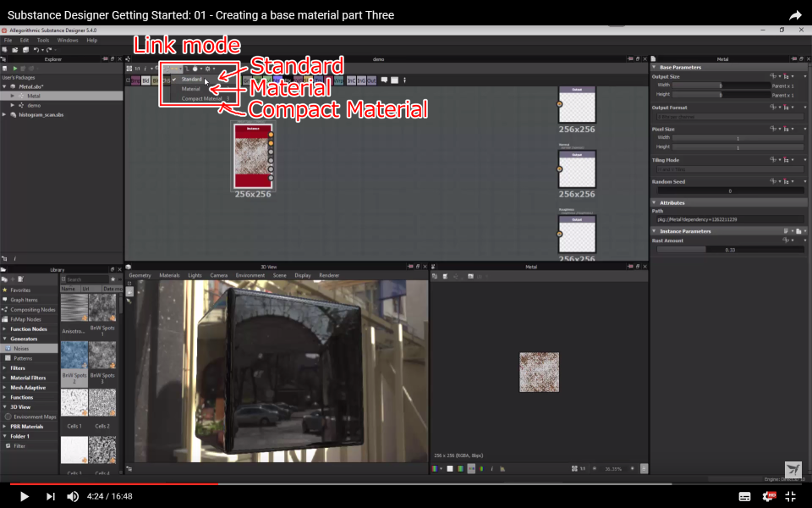The height and width of the screenshot is (508, 812).
Task: Open the Camera menu in 3D View
Action: tap(218, 275)
